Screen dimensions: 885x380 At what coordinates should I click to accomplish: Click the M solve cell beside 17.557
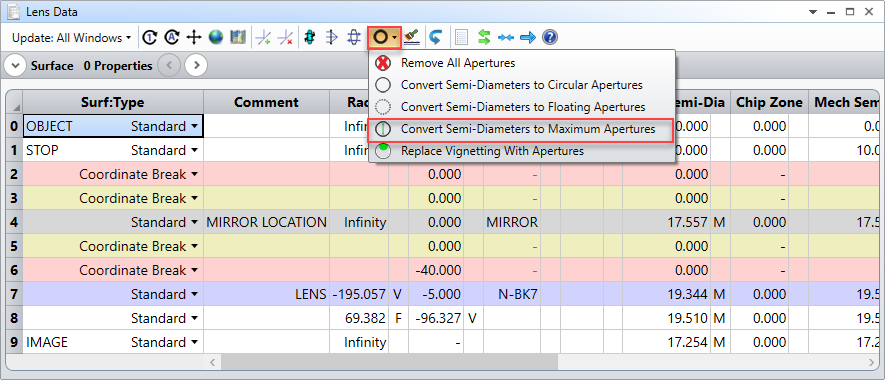pos(720,222)
